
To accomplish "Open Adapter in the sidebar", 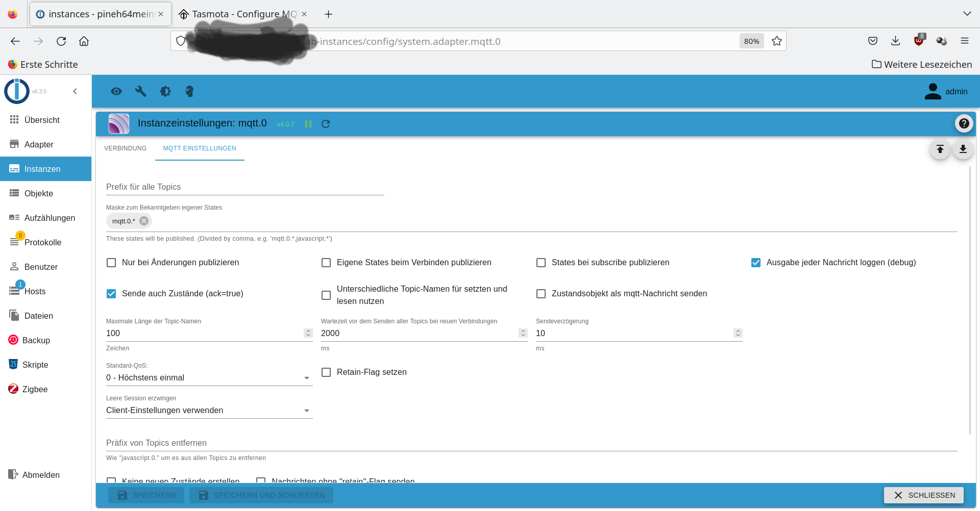I will coord(45,144).
